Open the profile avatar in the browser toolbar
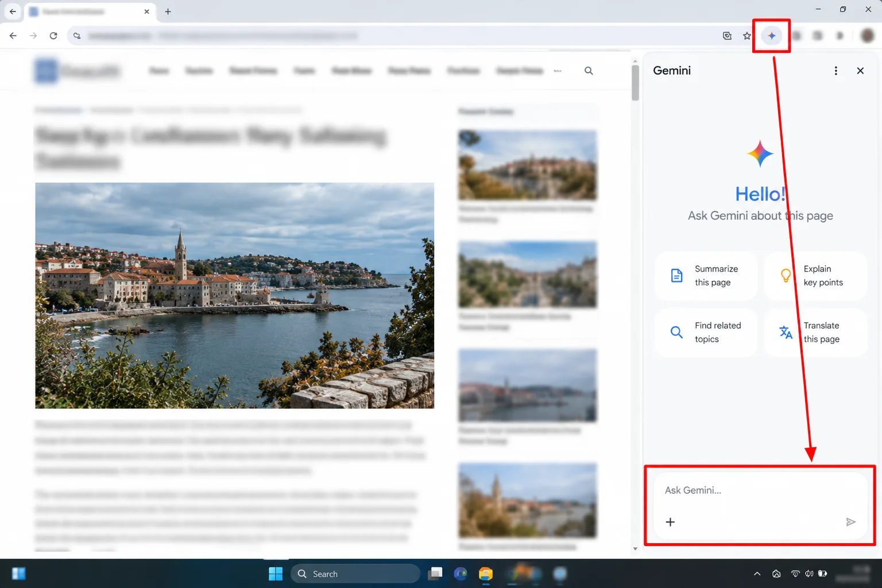 pyautogui.click(x=867, y=36)
